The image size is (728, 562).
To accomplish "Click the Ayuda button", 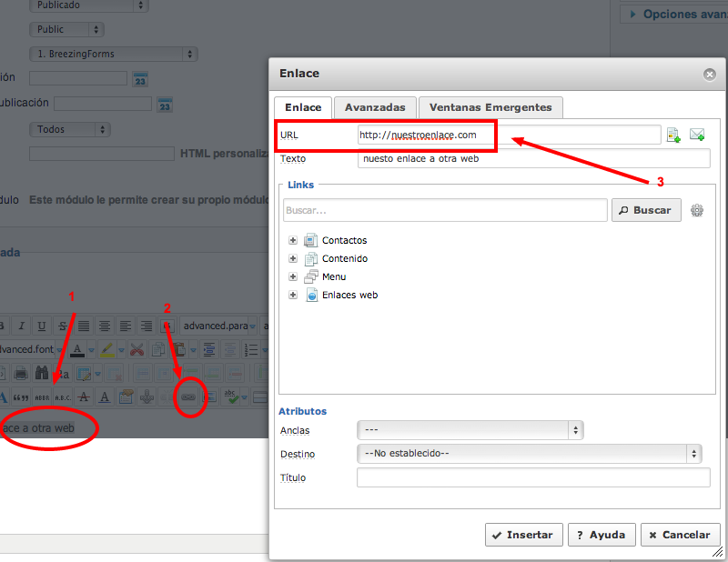I will pyautogui.click(x=602, y=535).
